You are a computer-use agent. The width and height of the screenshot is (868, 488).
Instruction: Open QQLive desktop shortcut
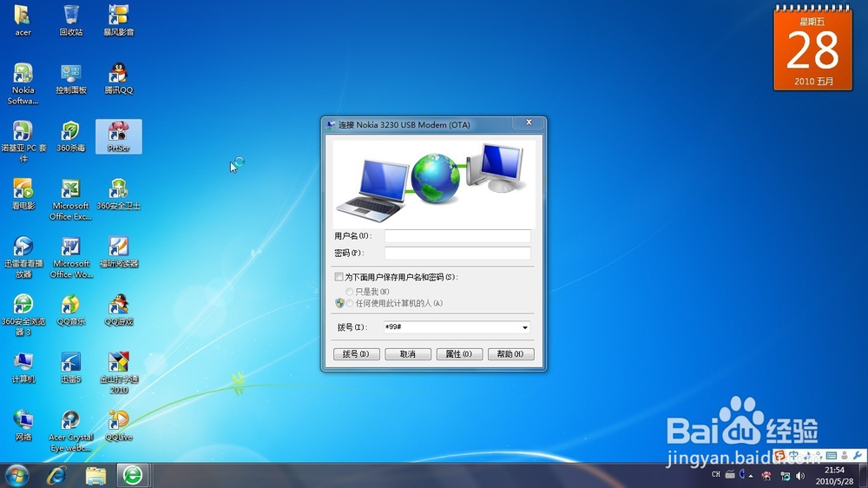click(x=118, y=425)
